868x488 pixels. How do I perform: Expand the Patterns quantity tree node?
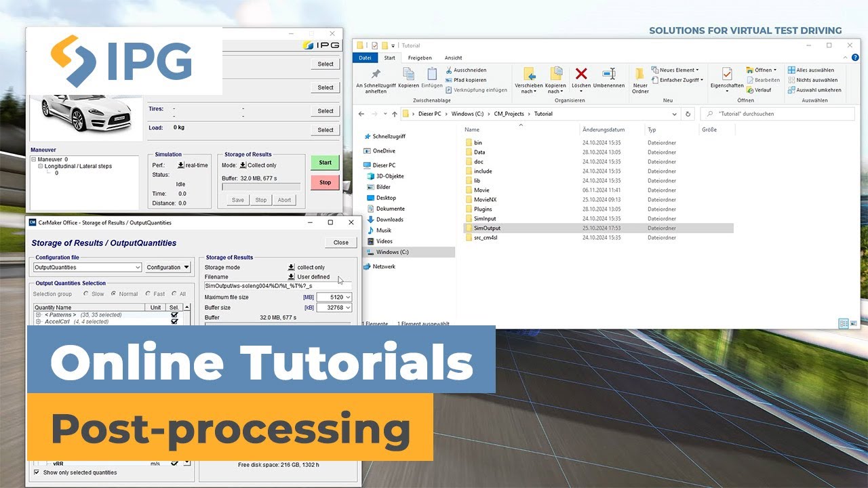click(x=38, y=315)
